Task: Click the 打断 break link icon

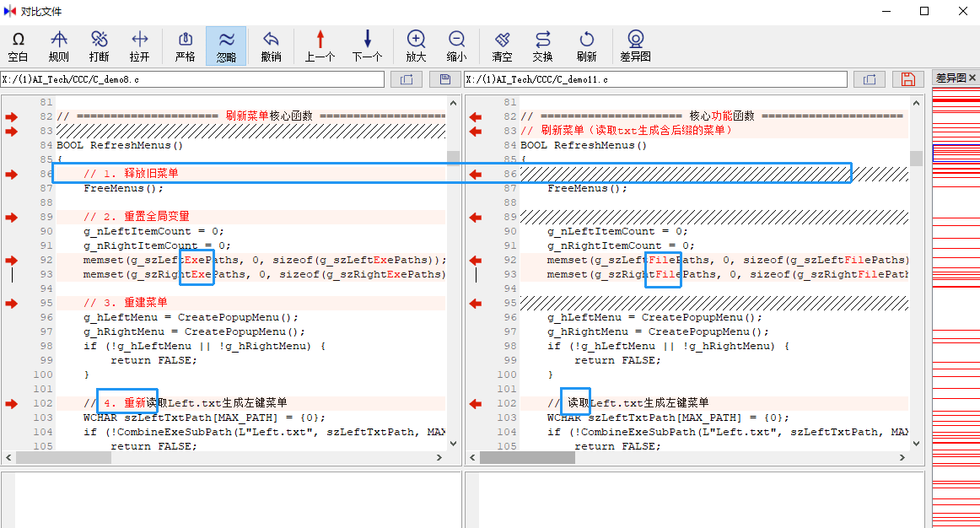Action: pos(99,46)
